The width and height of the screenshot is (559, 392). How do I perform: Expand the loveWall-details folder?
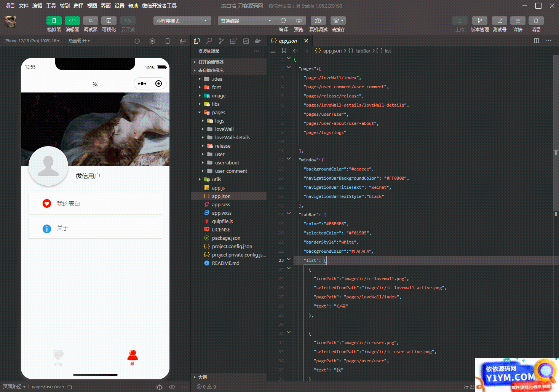pos(228,137)
